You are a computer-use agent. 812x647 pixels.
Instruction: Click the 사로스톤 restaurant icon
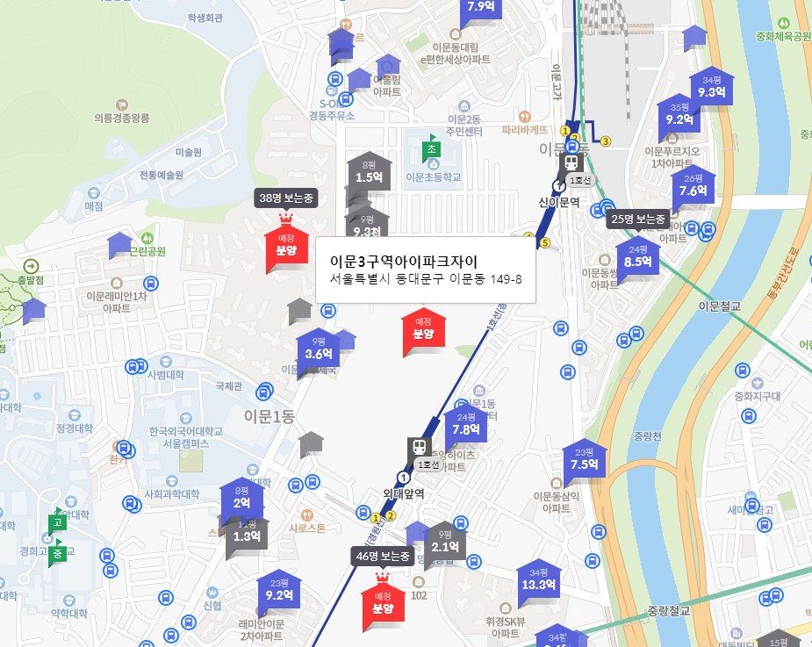click(307, 515)
